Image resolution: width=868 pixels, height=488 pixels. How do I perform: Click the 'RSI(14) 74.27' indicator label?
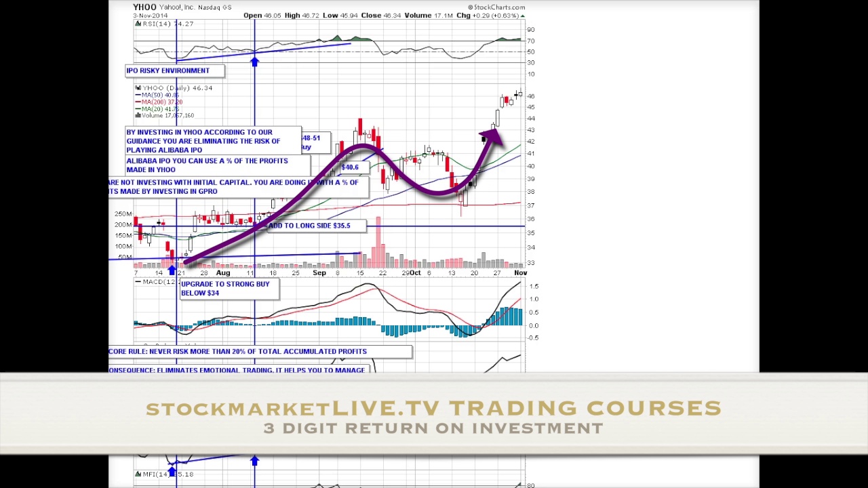(x=165, y=24)
